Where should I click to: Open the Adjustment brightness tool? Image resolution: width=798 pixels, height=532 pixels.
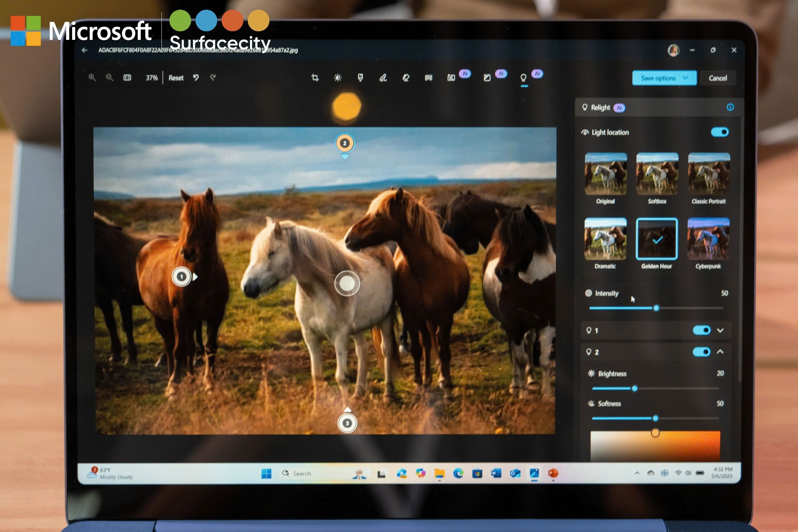(x=338, y=78)
